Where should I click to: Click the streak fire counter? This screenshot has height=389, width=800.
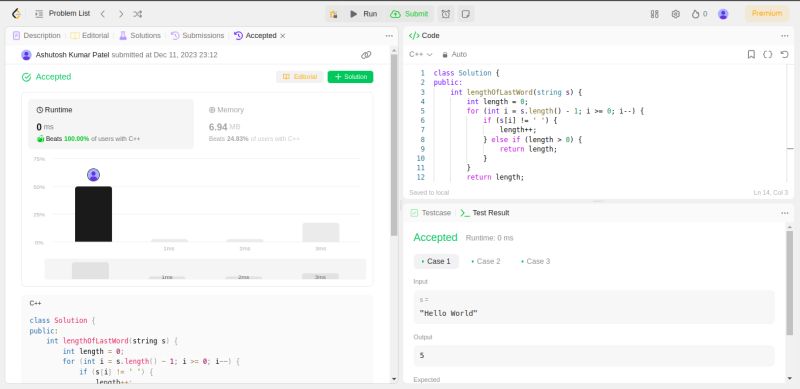click(699, 14)
